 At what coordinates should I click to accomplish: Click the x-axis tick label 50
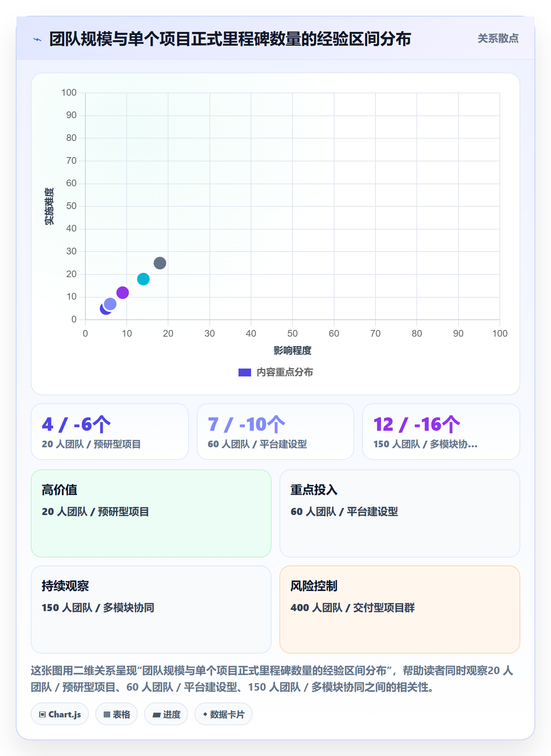(292, 334)
